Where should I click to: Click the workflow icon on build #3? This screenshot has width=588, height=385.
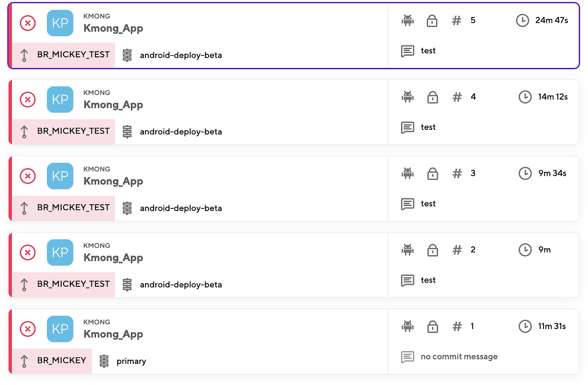click(127, 208)
